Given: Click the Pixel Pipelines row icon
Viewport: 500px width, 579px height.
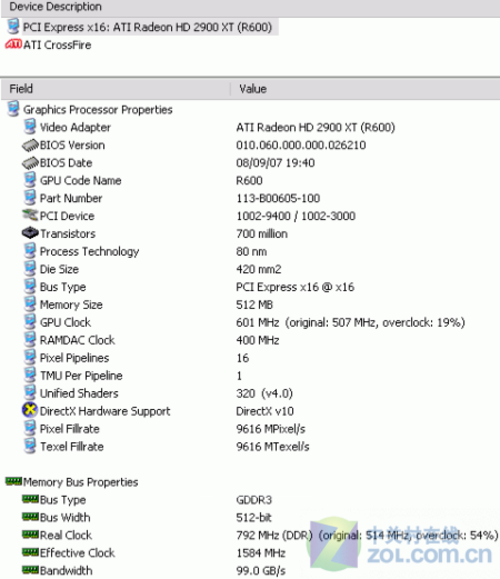Looking at the screenshot, I should (x=30, y=357).
